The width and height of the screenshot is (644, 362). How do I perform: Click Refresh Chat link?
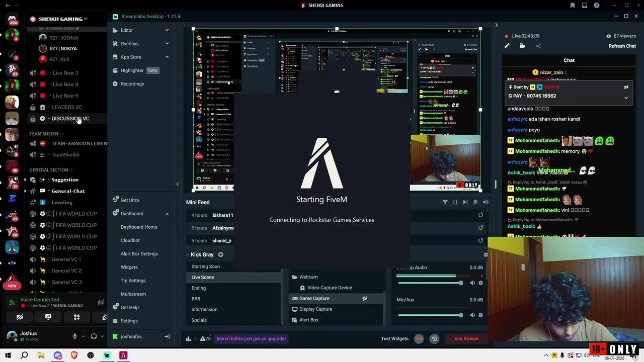click(x=622, y=46)
